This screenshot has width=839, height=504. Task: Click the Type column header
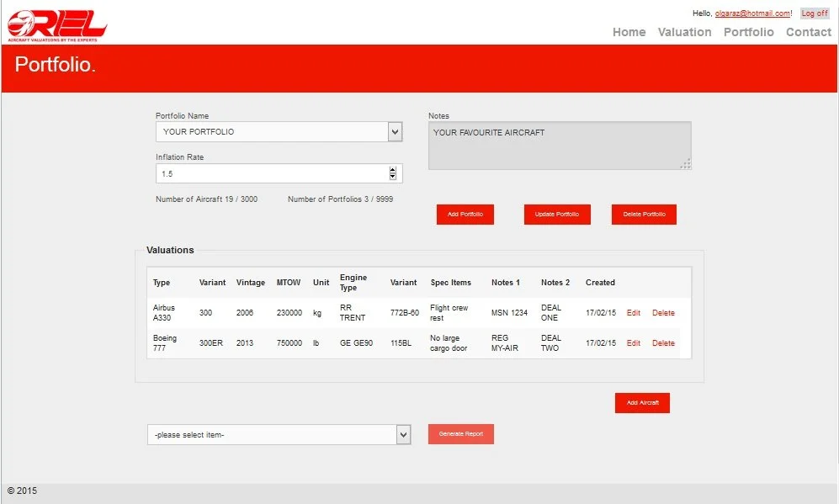pyautogui.click(x=162, y=283)
